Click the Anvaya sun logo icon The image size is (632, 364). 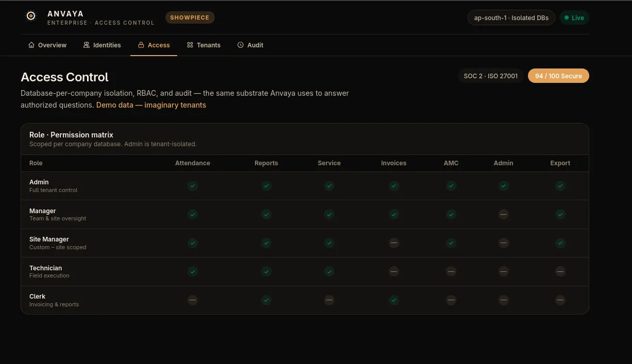(x=31, y=16)
